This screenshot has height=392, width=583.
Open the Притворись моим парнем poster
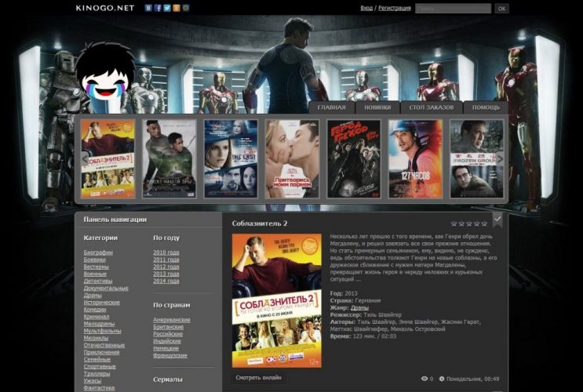pyautogui.click(x=292, y=158)
